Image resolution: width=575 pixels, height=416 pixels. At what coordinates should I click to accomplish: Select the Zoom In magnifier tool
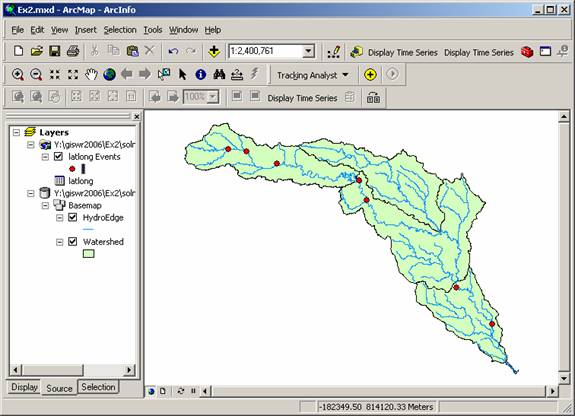tap(18, 74)
